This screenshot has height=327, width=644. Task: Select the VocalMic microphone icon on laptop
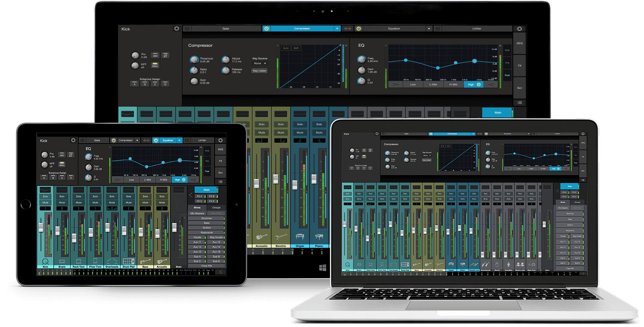[x=508, y=265]
